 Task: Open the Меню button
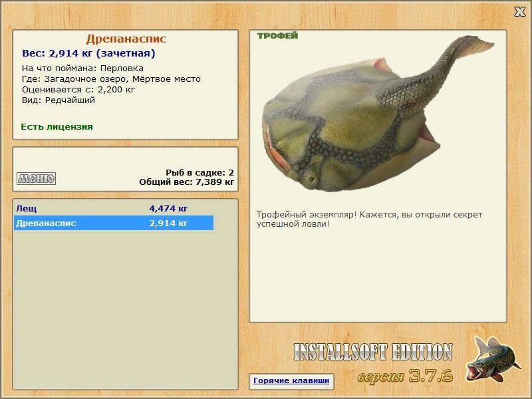pyautogui.click(x=36, y=178)
